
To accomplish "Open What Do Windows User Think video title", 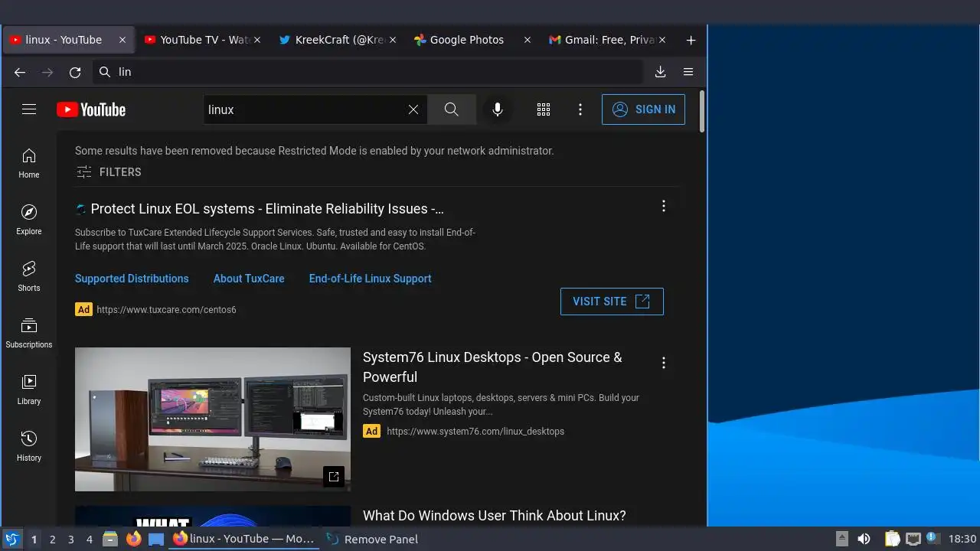I will click(x=495, y=516).
